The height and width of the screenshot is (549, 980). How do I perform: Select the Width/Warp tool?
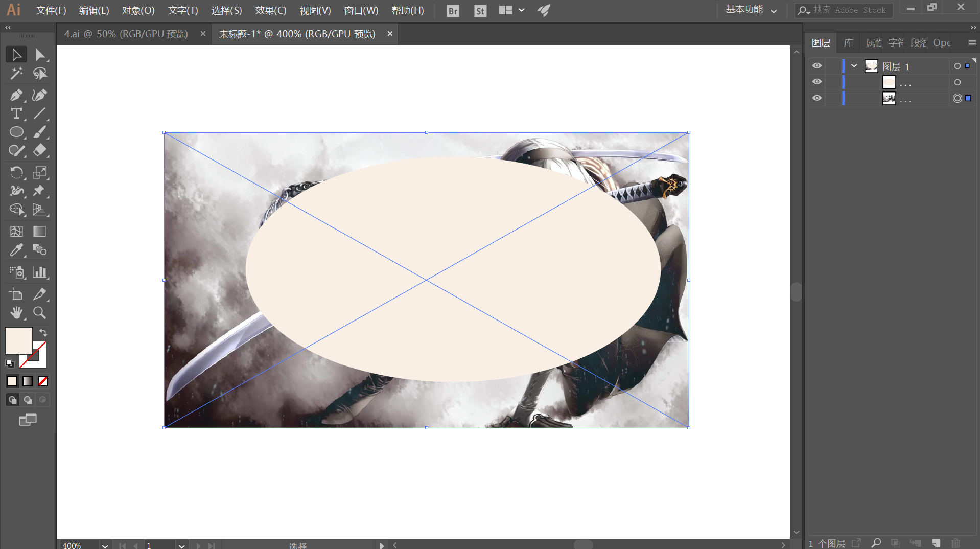tap(16, 191)
